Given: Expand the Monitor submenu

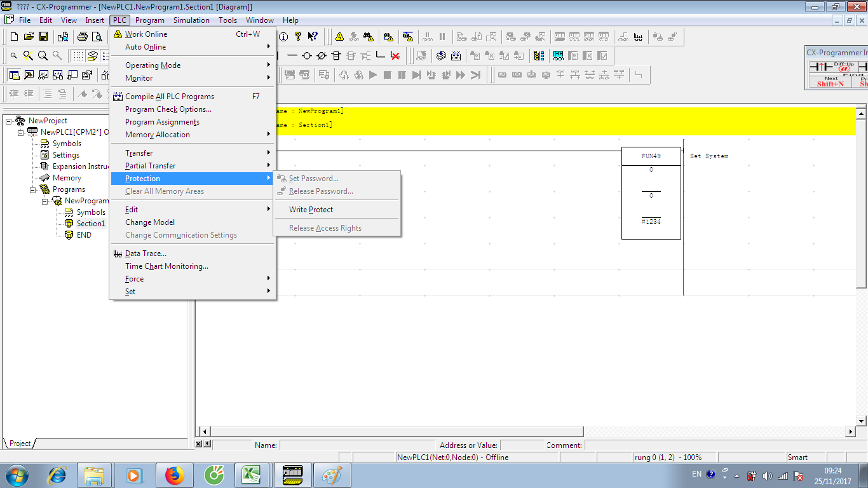Looking at the screenshot, I should click(x=193, y=78).
